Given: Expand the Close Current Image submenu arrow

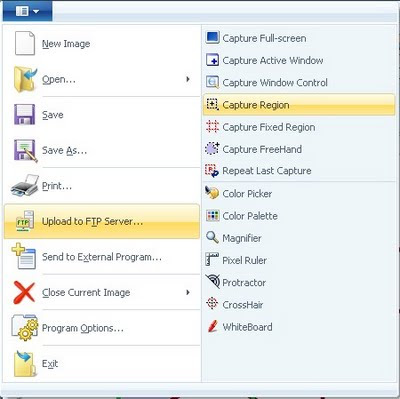Looking at the screenshot, I should (x=188, y=292).
